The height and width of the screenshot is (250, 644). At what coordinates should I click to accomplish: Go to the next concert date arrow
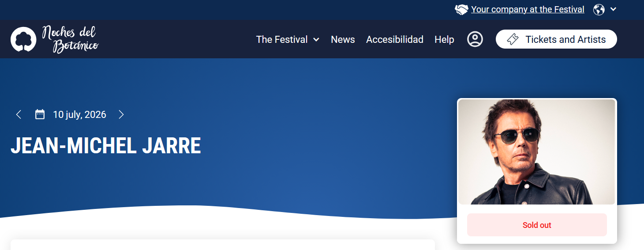[x=121, y=114]
